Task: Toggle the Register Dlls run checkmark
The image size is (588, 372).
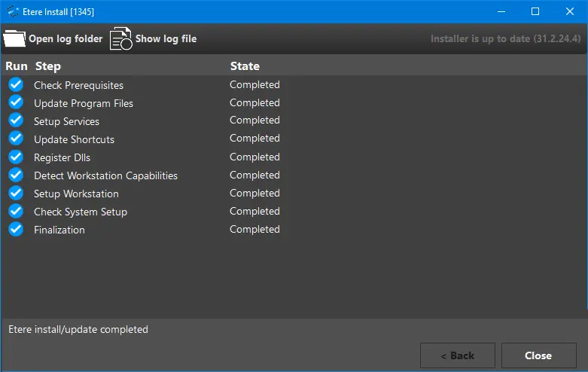Action: click(16, 157)
